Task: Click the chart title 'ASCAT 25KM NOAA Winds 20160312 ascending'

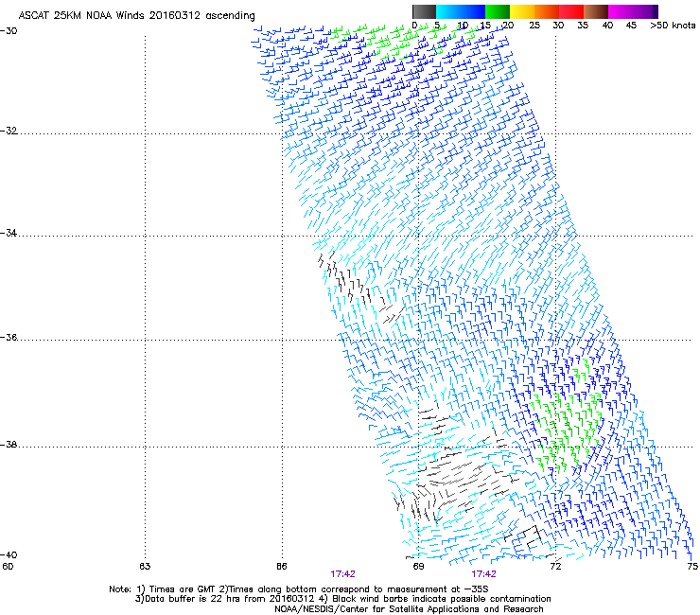Action: coord(136,16)
